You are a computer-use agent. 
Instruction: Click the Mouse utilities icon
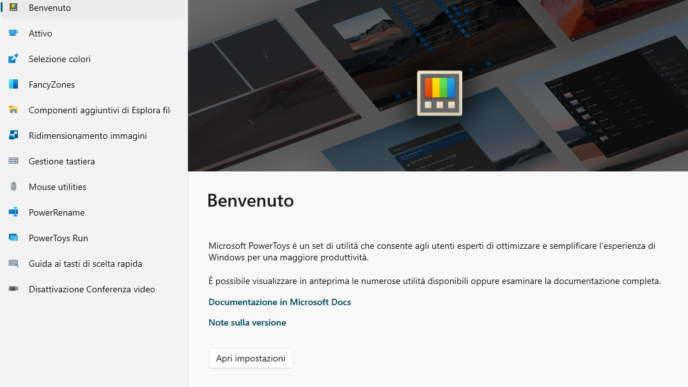point(14,186)
